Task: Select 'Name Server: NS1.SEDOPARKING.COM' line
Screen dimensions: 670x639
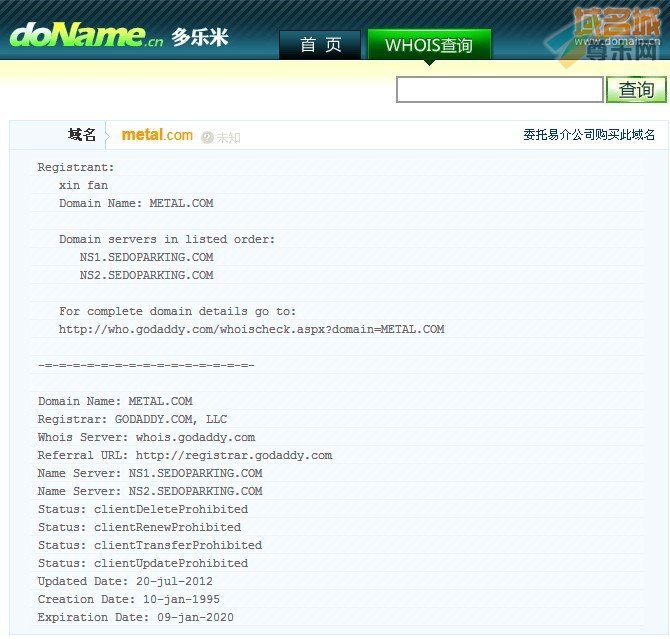Action: 150,473
